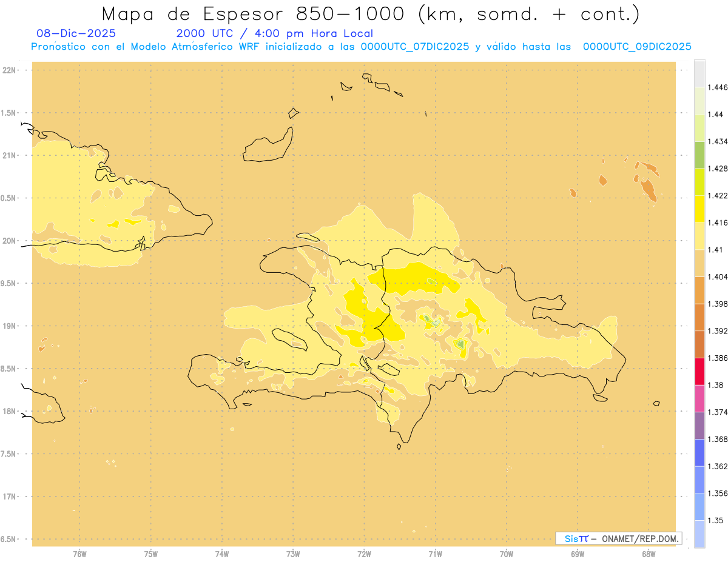
Task: Click the colorbar value 1.434
Action: (x=719, y=141)
